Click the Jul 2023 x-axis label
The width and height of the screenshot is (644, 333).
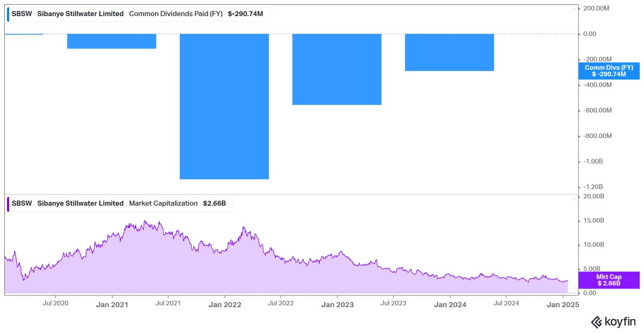pyautogui.click(x=393, y=303)
